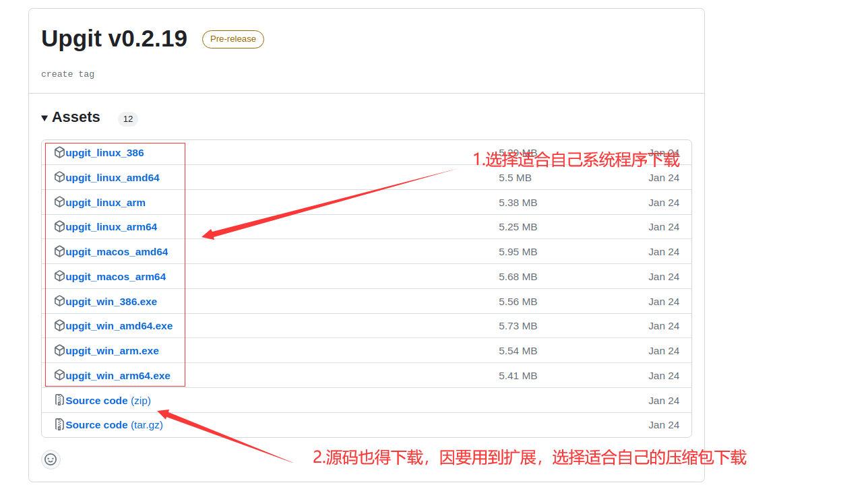This screenshot has width=868, height=489.
Task: Download upgit_win_arm64.exe asset
Action: click(118, 376)
